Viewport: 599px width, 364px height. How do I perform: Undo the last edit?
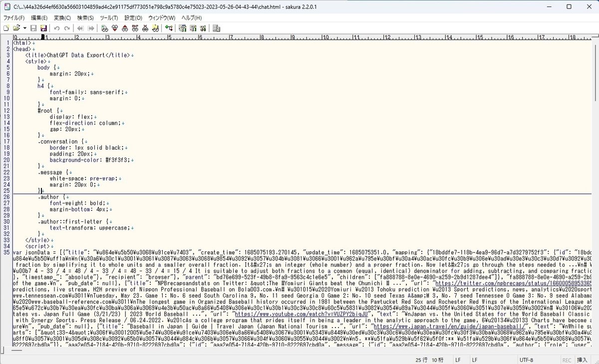56,28
